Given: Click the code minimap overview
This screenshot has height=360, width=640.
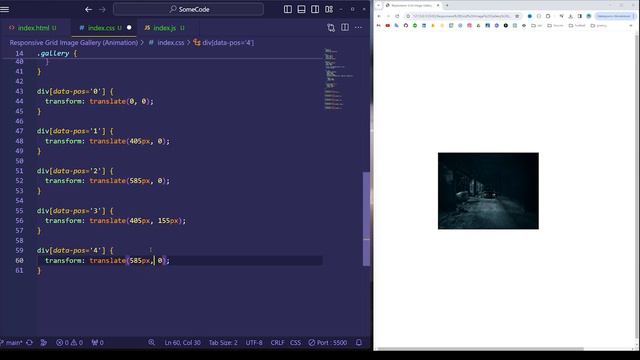Looking at the screenshot, I should click(x=338, y=80).
